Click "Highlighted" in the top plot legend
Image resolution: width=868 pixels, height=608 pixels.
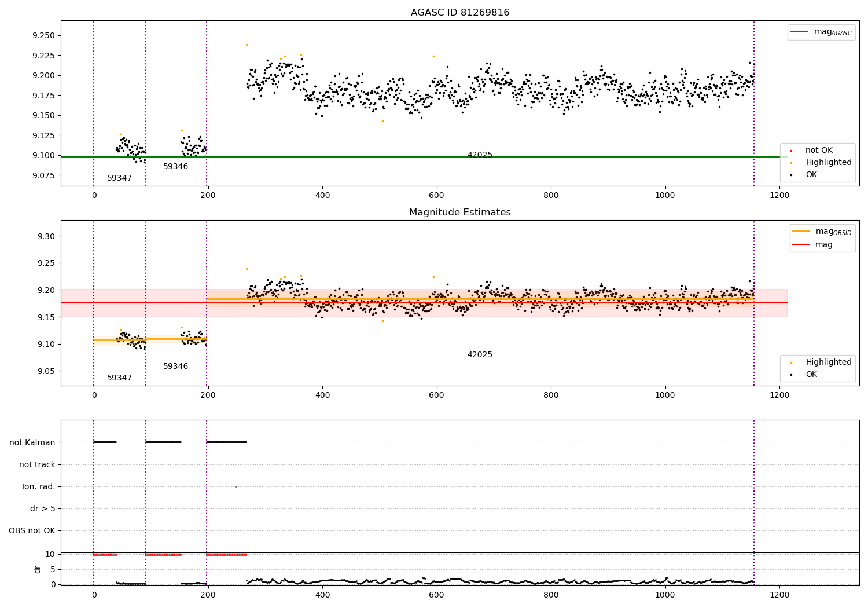[829, 163]
